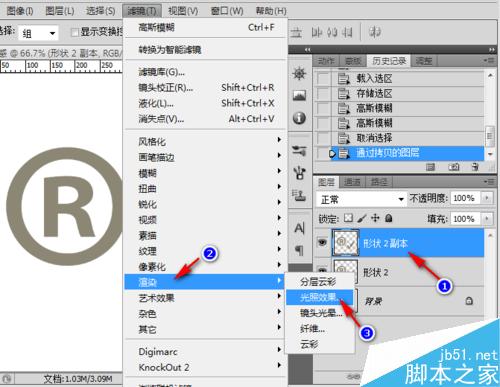500x387 pixels.
Task: Open the 视图(V) menu
Action: (x=183, y=11)
